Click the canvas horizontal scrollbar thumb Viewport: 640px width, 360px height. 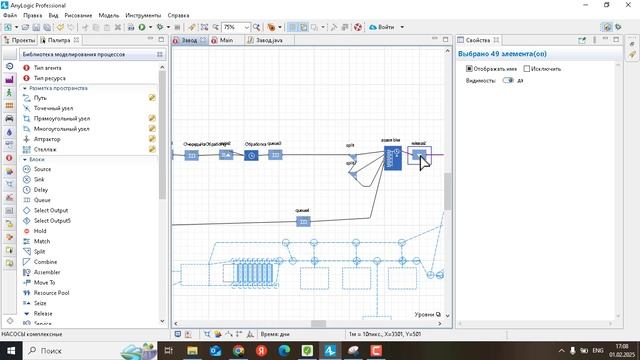tap(318, 324)
